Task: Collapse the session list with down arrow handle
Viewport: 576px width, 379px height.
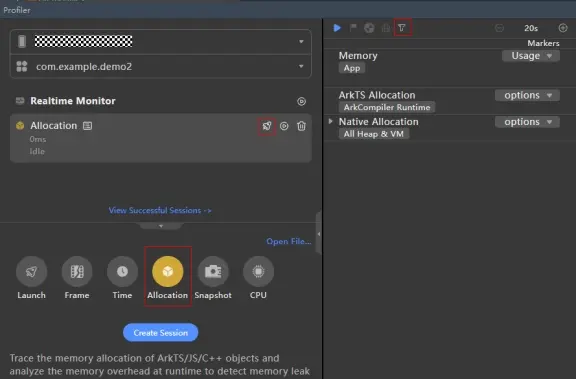Action: (x=161, y=226)
